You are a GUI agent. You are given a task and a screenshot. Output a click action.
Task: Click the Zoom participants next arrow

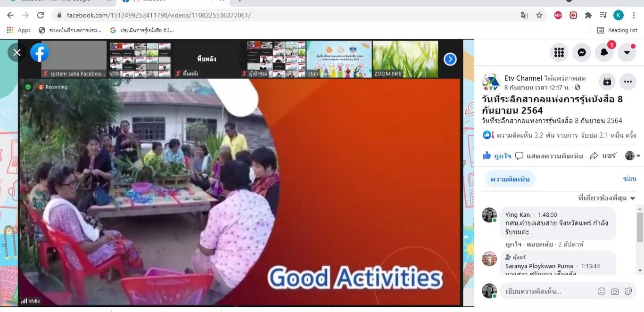pos(450,59)
